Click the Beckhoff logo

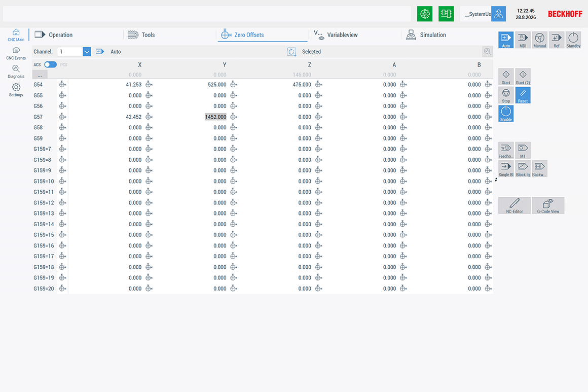[565, 14]
